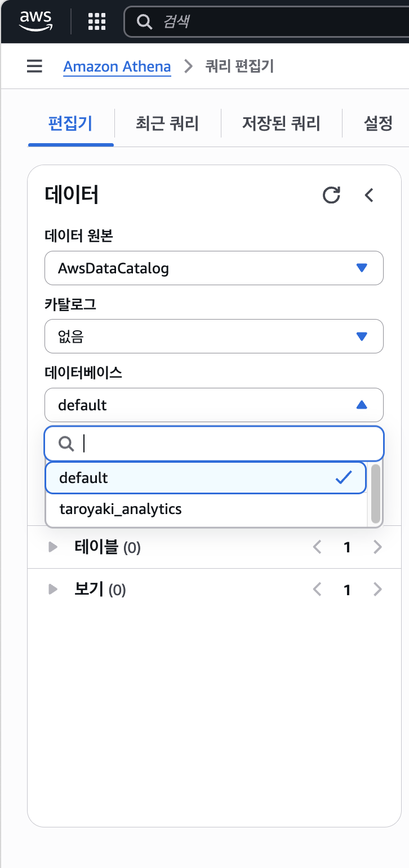Viewport: 409px width, 868px height.
Task: Click the database filter search field
Action: [x=225, y=444]
